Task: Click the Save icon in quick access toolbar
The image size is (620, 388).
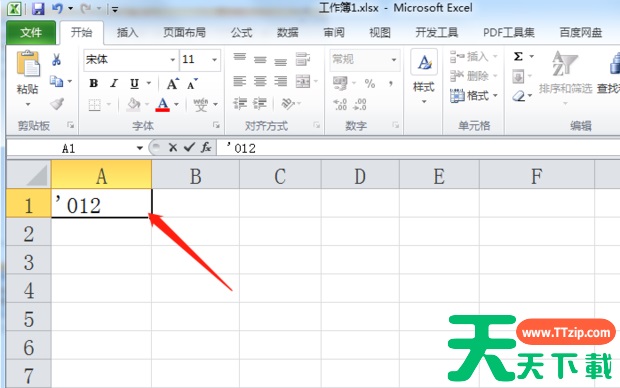Action: coord(38,8)
